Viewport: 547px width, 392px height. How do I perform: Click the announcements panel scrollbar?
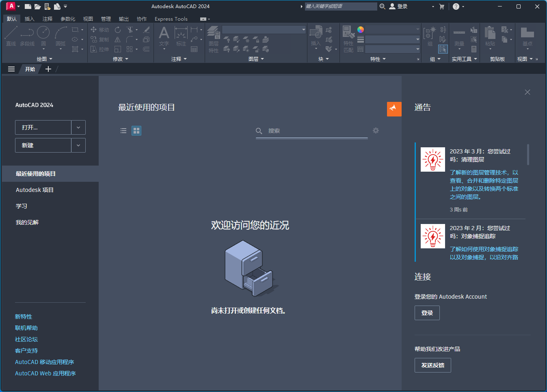coord(528,154)
